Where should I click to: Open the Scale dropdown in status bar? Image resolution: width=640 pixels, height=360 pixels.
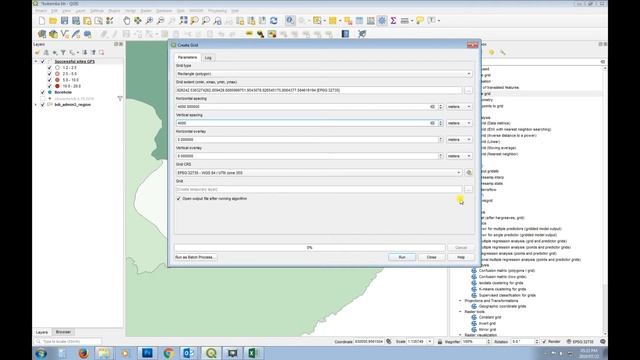(430, 342)
